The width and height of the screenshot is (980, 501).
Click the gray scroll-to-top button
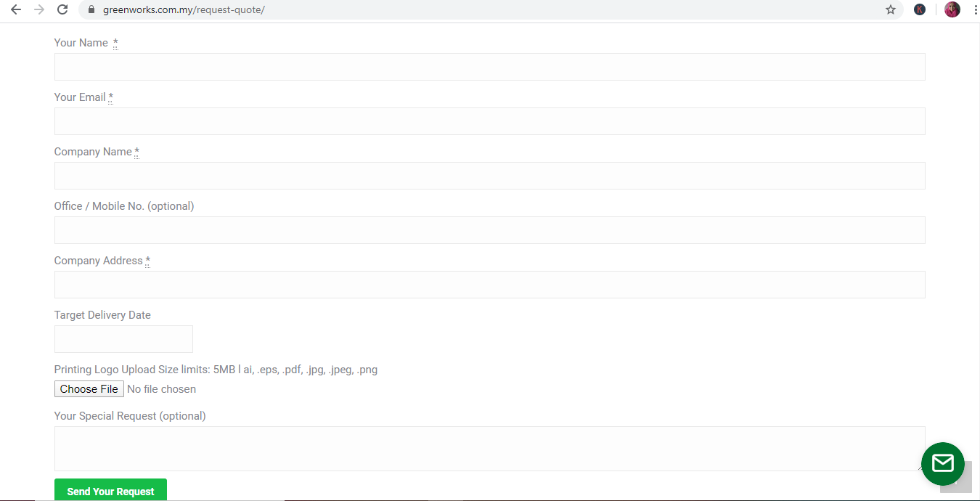[958, 482]
